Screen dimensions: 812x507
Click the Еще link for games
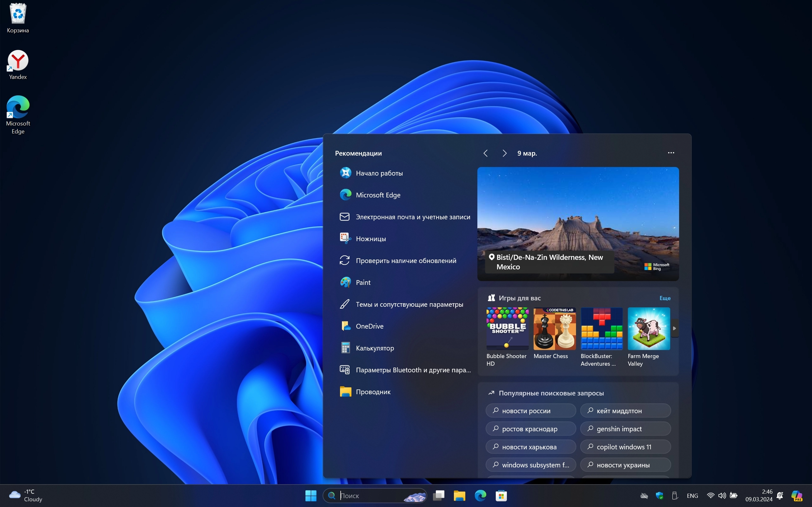[665, 298]
